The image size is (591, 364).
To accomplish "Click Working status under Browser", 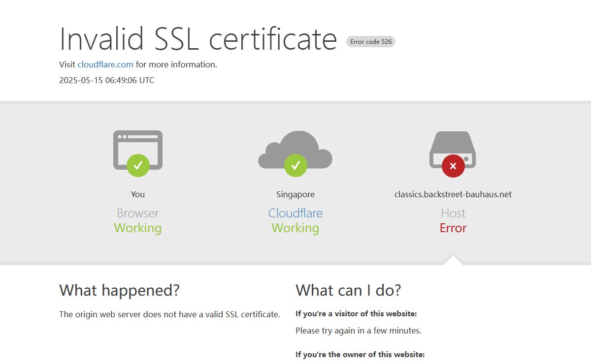I will tap(138, 228).
